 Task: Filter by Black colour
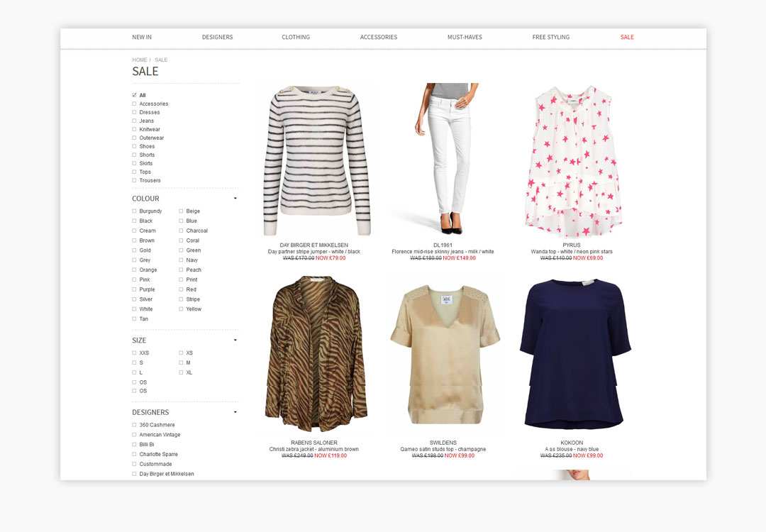point(134,221)
